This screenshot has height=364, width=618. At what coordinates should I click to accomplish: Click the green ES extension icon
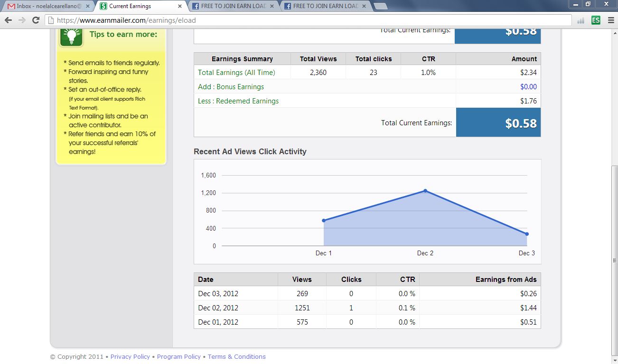(596, 20)
